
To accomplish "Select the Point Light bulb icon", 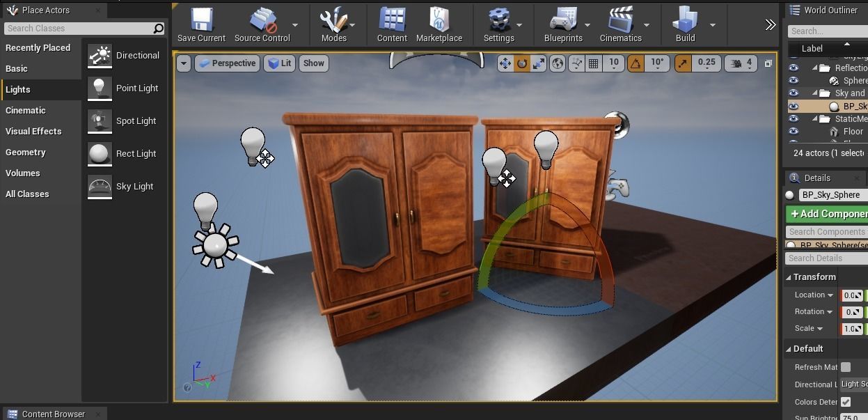I will click(100, 88).
